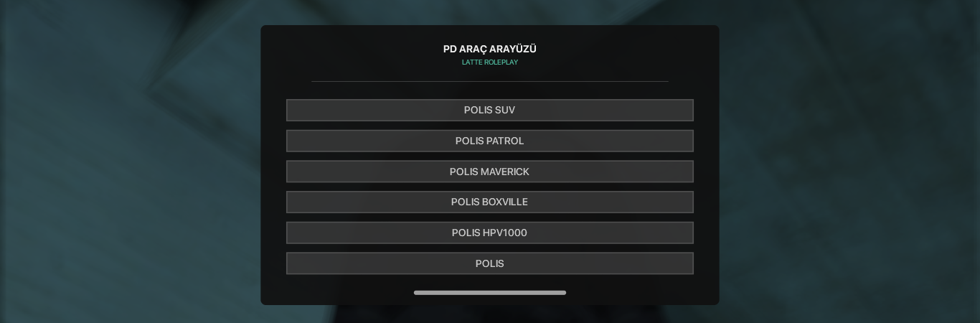Click the white bar below the list
The width and height of the screenshot is (980, 323).
(489, 293)
